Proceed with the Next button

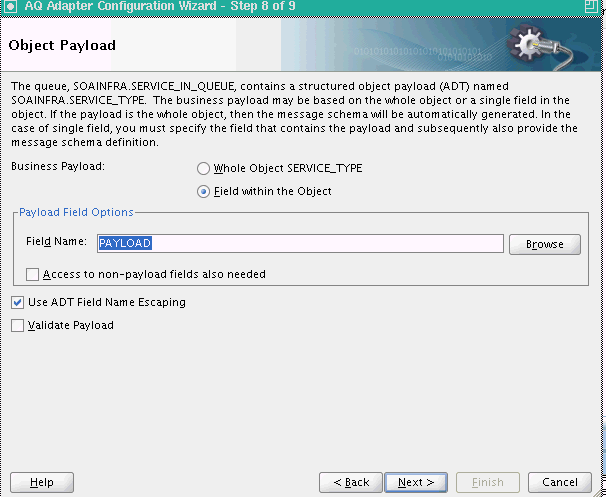coord(416,482)
